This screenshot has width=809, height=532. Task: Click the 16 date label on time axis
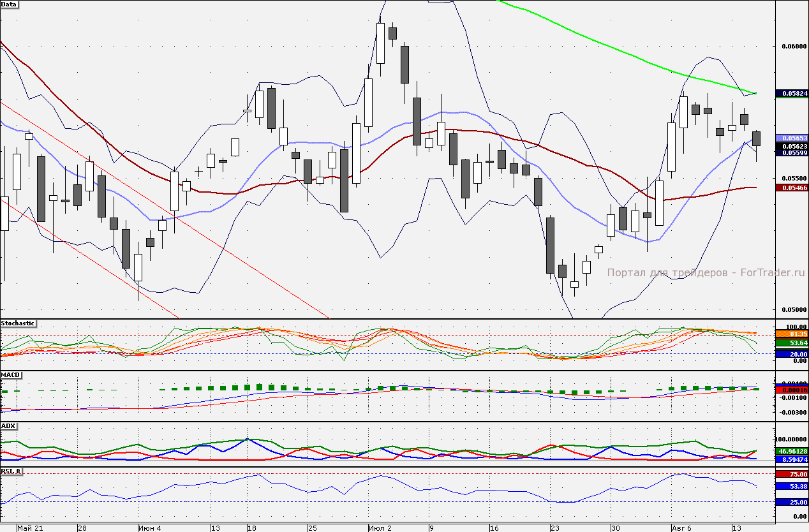tap(494, 528)
